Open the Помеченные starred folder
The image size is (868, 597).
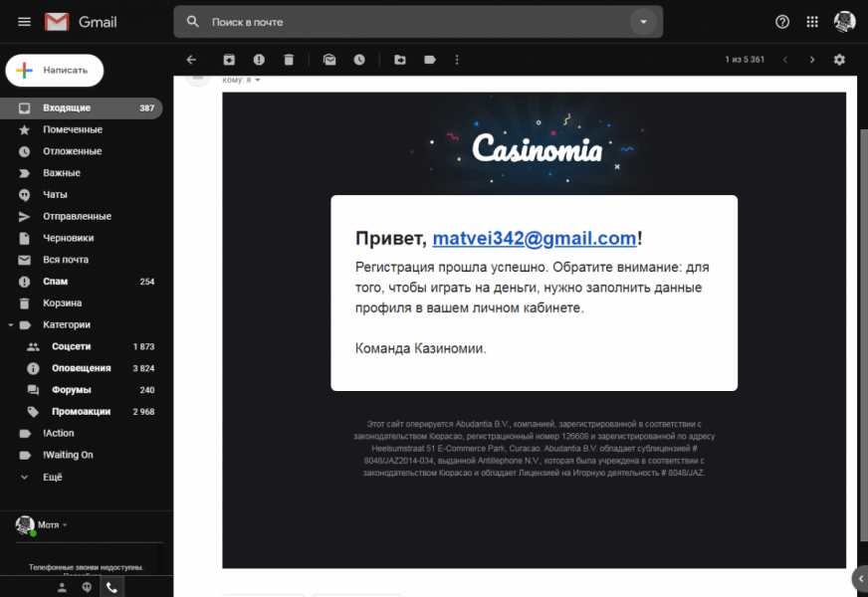pyautogui.click(x=81, y=129)
